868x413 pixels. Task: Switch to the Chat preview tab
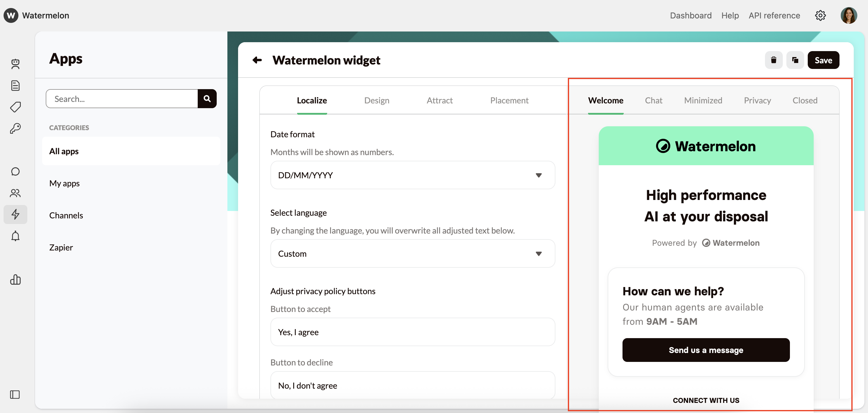(x=653, y=100)
